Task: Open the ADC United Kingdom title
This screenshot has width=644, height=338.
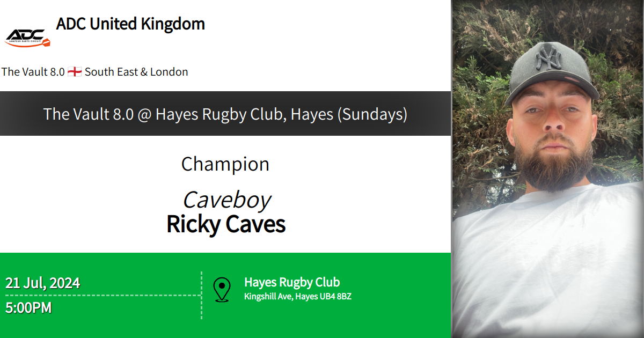Action: (130, 24)
